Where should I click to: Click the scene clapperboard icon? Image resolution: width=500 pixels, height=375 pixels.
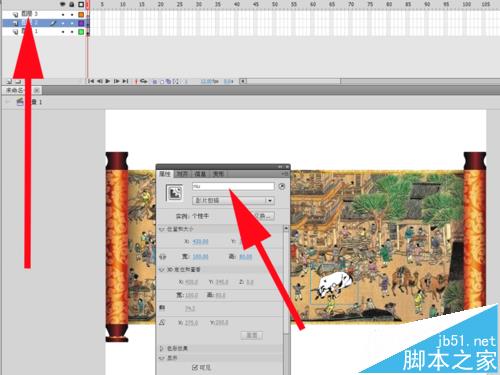click(x=20, y=102)
